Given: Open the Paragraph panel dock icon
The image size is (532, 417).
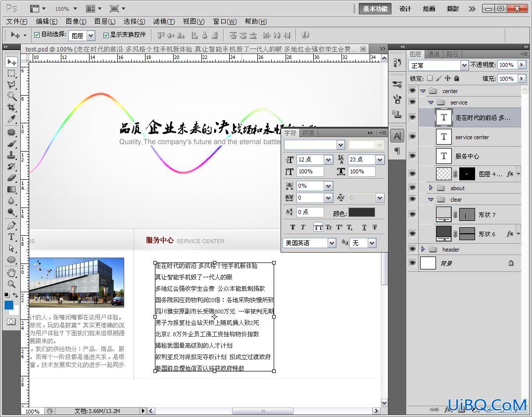Looking at the screenshot, I should click(397, 151).
